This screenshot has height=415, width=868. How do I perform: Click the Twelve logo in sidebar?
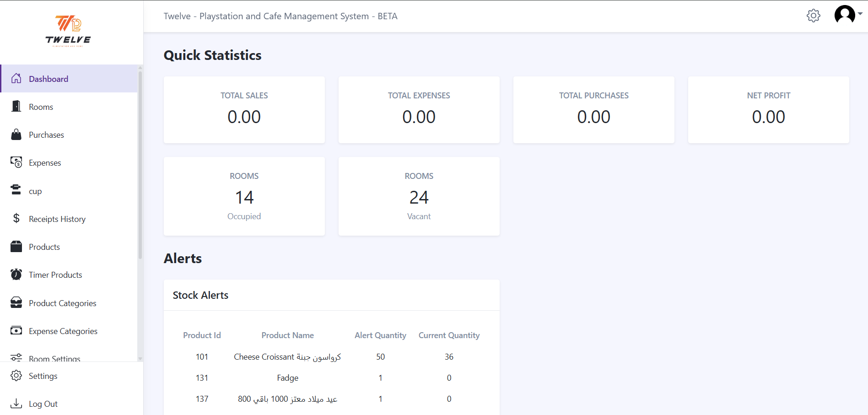(68, 31)
